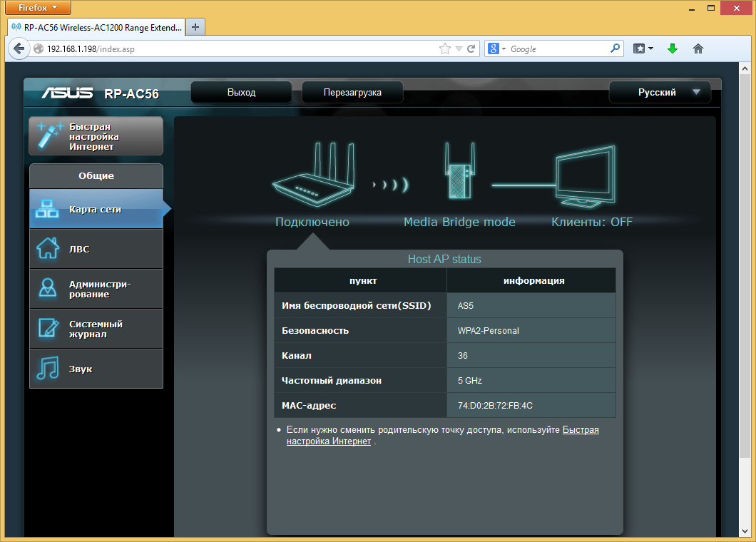756x542 pixels.
Task: Click the magic wand quick setup icon
Action: 50,135
